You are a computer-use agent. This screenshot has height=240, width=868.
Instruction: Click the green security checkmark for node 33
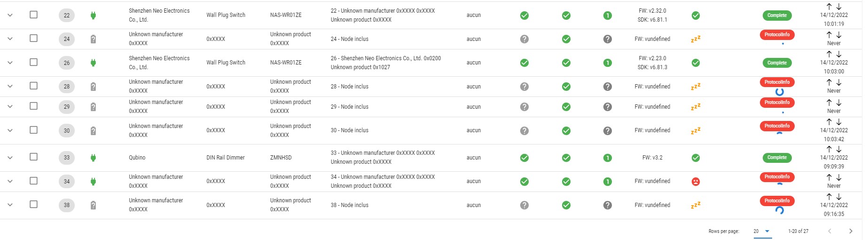pyautogui.click(x=524, y=158)
